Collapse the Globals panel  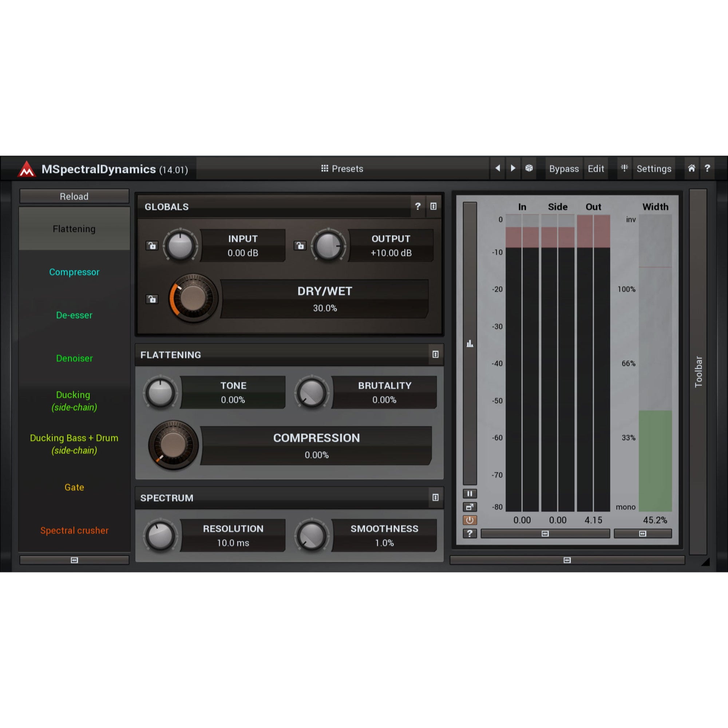433,206
